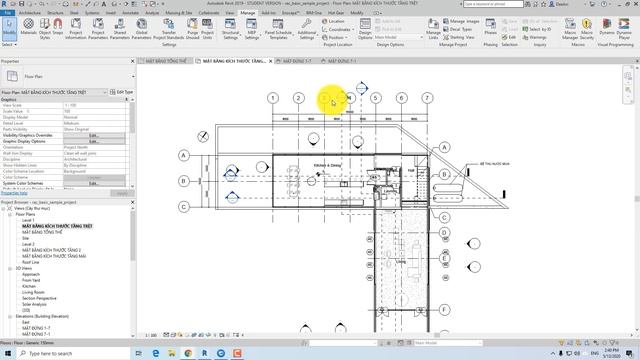Open Macro Security

pyautogui.click(x=587, y=28)
